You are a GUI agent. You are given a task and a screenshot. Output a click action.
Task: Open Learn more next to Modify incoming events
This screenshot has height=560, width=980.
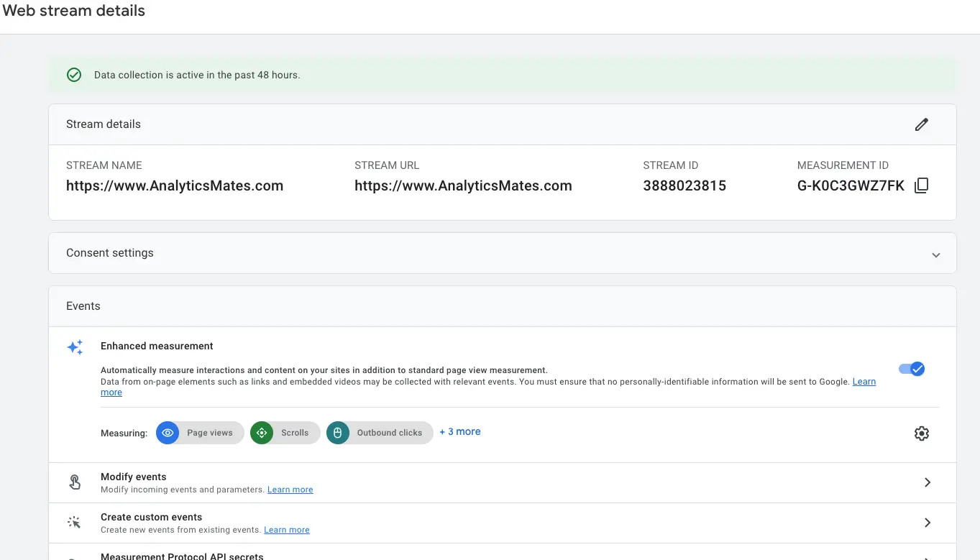click(290, 489)
